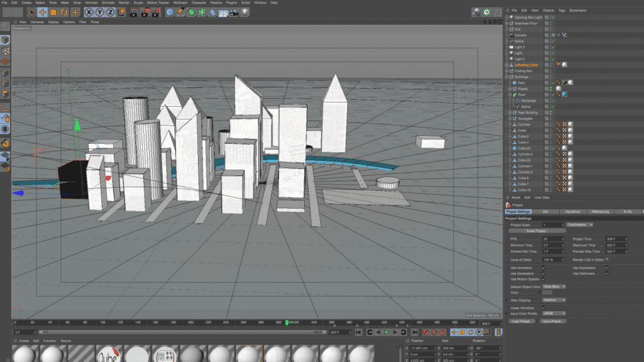644x362 pixels.
Task: Select the Move tool in top toolbar
Action: 42,12
